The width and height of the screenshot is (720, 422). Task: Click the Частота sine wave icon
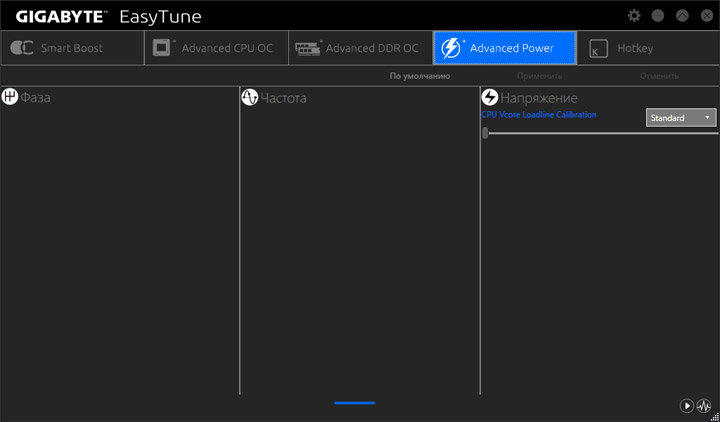click(x=249, y=97)
